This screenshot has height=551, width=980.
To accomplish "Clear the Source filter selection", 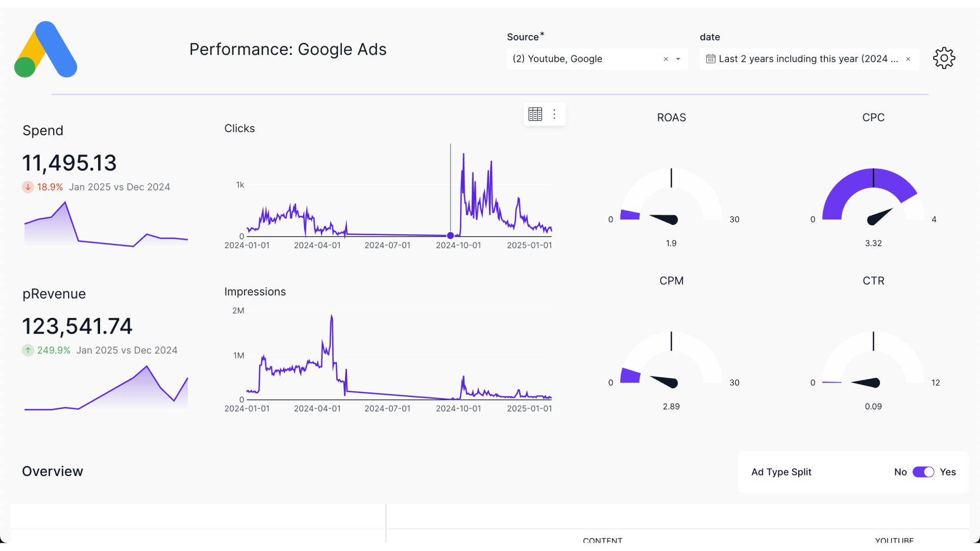I will pos(666,59).
